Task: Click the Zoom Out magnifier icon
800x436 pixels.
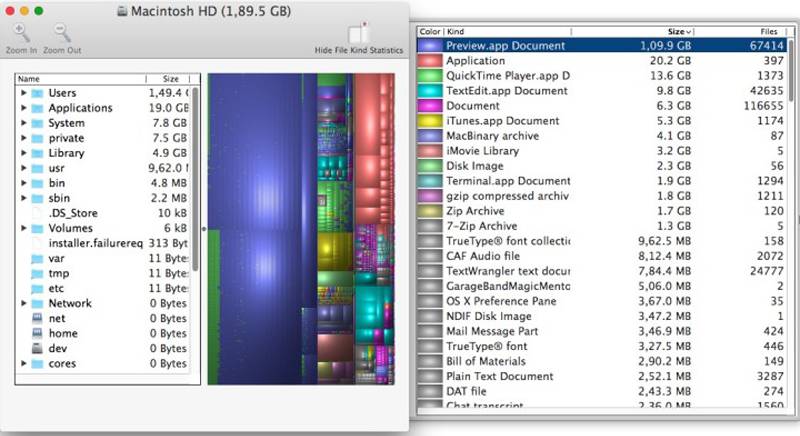Action: [62, 34]
